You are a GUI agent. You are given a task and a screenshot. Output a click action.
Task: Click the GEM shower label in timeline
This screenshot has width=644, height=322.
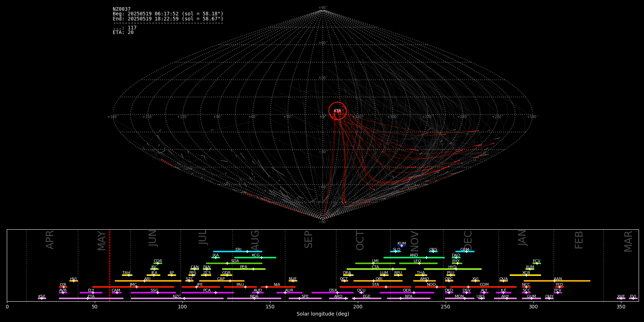(464, 250)
